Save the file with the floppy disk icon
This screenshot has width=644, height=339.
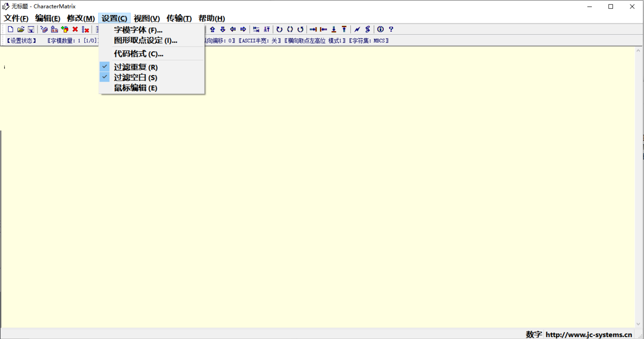pos(31,29)
